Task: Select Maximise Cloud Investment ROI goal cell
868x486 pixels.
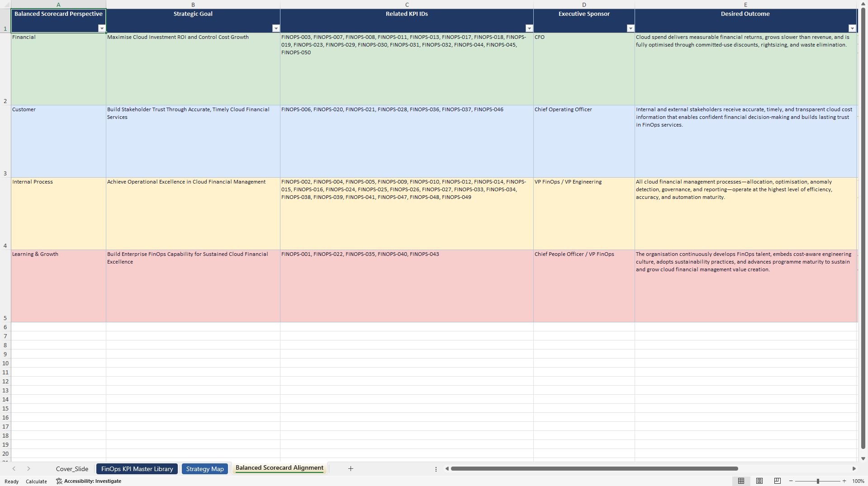Action: (x=193, y=69)
